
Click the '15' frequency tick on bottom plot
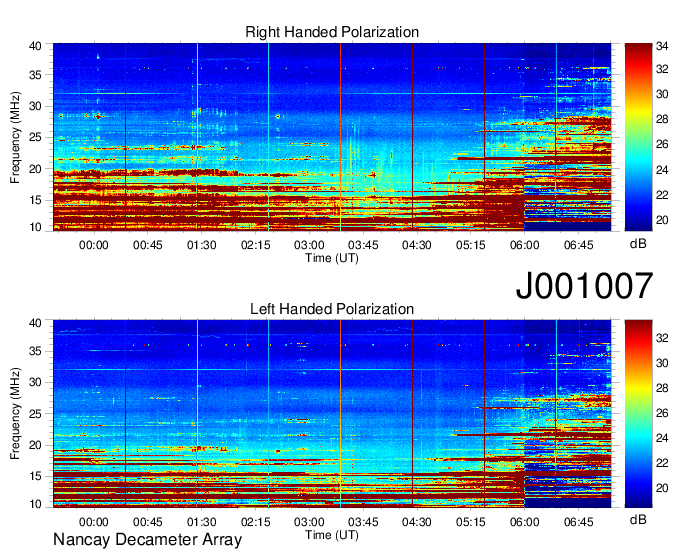(x=36, y=476)
